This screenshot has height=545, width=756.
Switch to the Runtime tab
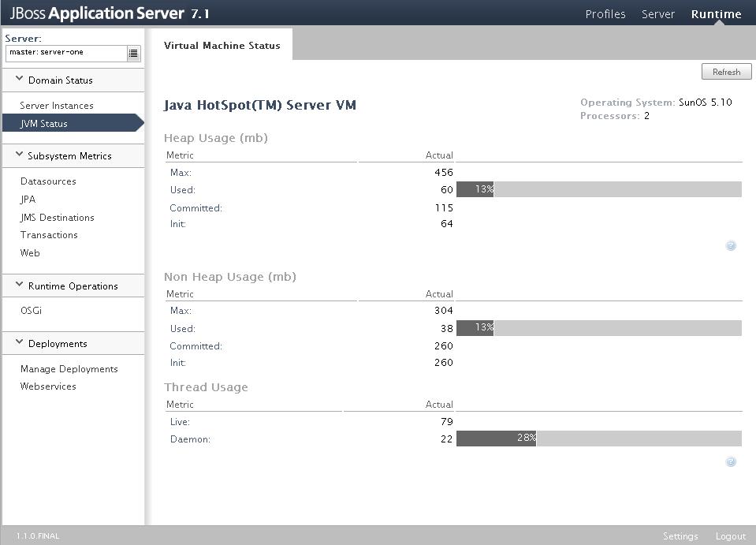click(716, 14)
